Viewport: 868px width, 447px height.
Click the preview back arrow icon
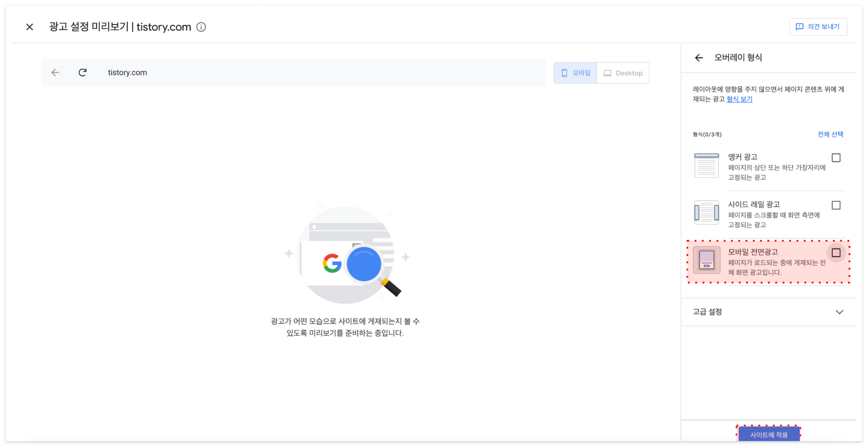pos(55,73)
